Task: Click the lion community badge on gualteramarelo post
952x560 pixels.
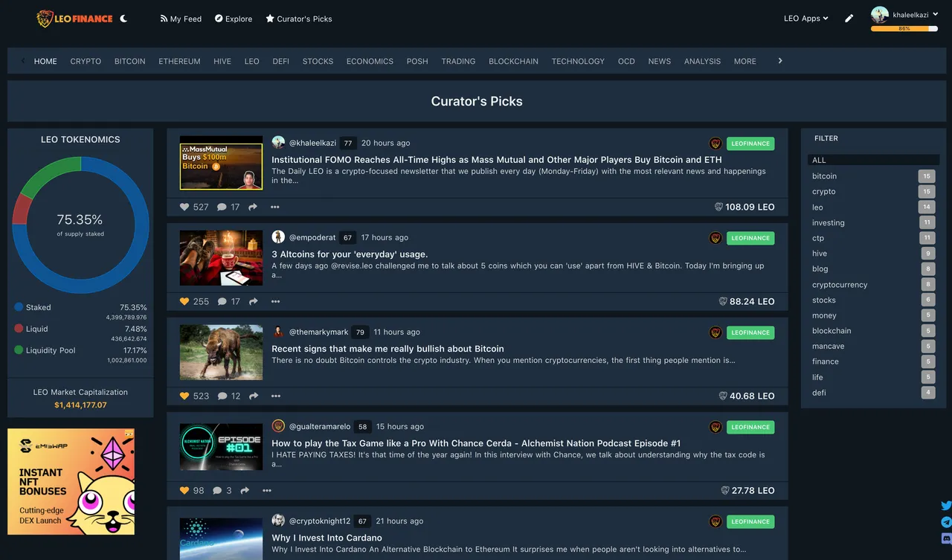Action: pos(715,427)
